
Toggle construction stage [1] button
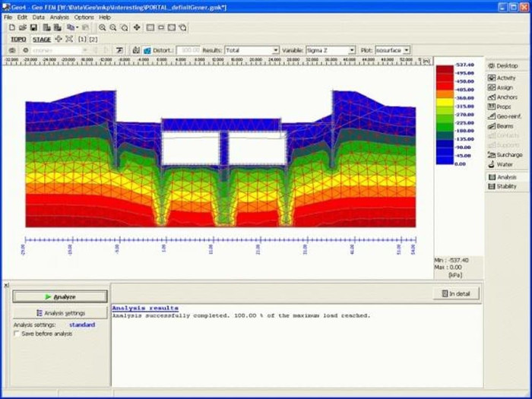[x=82, y=38]
